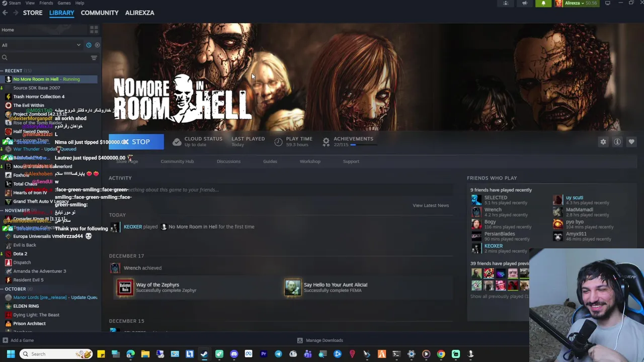Viewport: 644px width, 362px height.
Task: Open the Discussions link
Action: point(228,161)
